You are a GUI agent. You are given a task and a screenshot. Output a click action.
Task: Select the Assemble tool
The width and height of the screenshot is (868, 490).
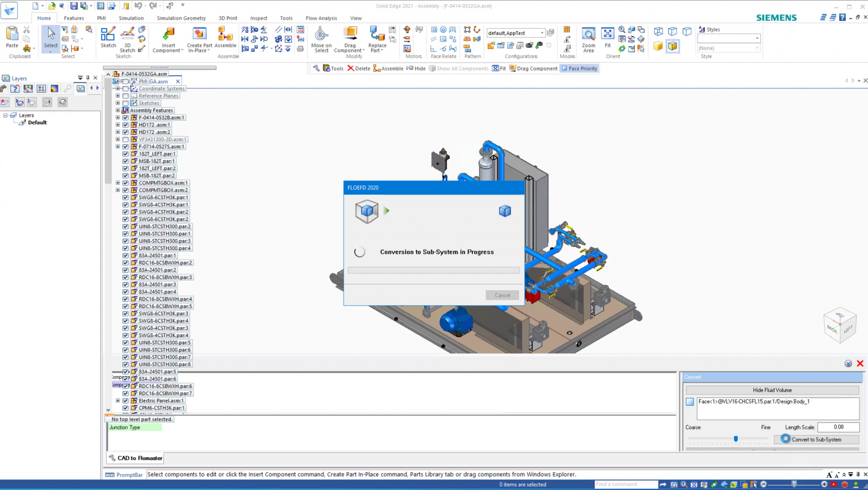[225, 38]
